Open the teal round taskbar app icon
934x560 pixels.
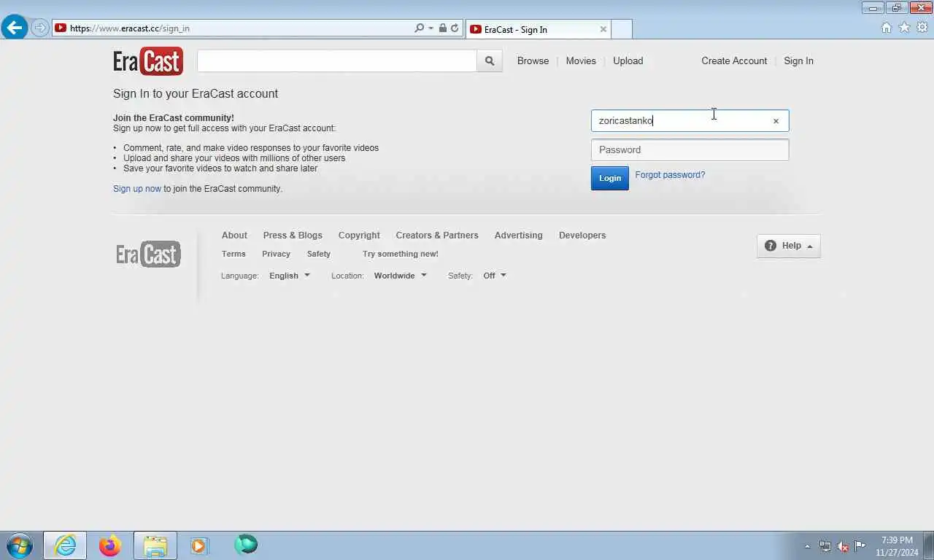click(246, 545)
